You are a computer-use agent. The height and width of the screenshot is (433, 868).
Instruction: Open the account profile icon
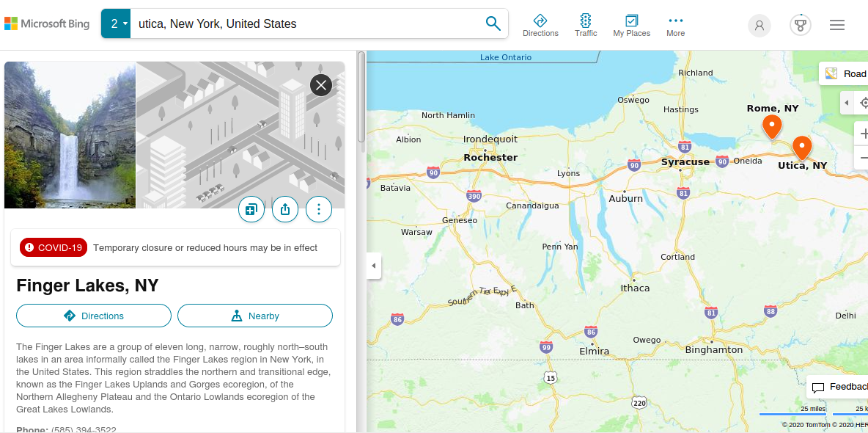[x=759, y=26]
